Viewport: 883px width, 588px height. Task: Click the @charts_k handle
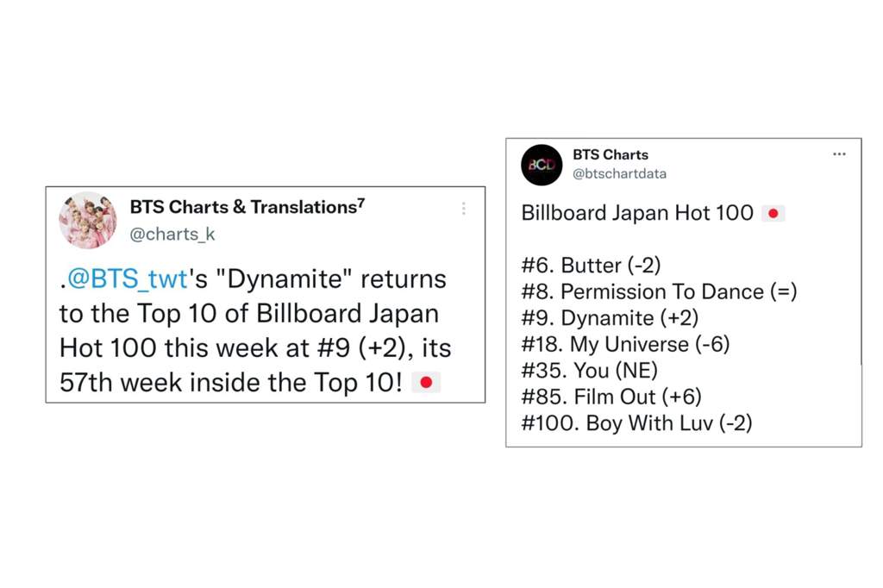(x=172, y=234)
